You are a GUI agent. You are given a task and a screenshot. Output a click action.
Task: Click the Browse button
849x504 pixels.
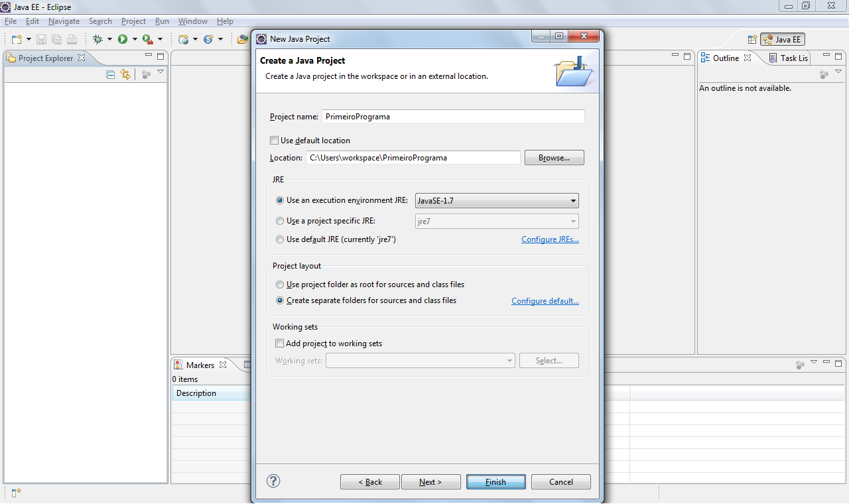point(555,158)
